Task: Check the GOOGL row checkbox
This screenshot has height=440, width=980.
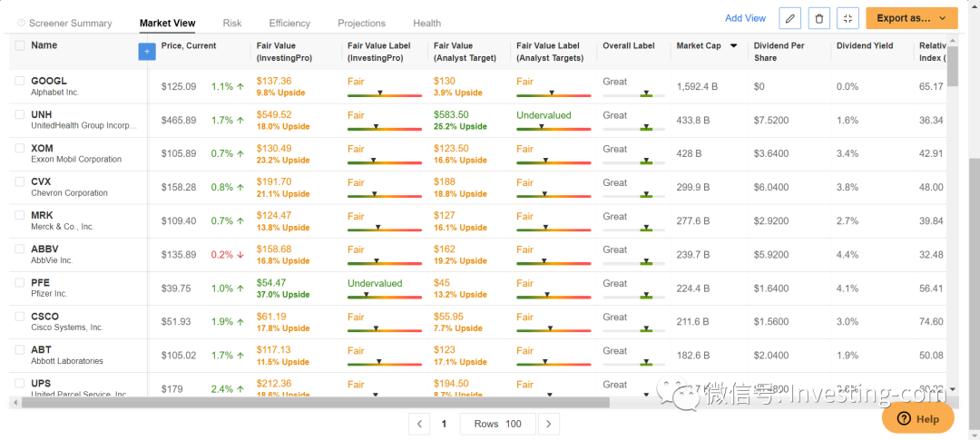Action: pos(19,82)
